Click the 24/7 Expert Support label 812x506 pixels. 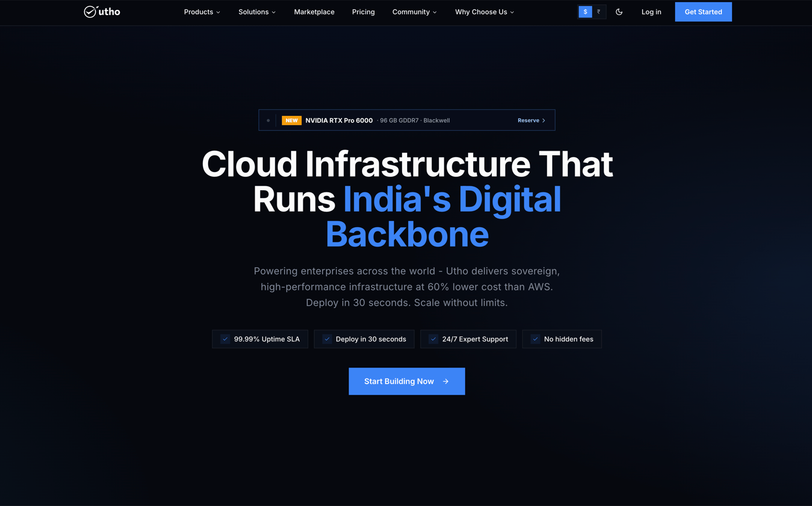[x=475, y=339]
